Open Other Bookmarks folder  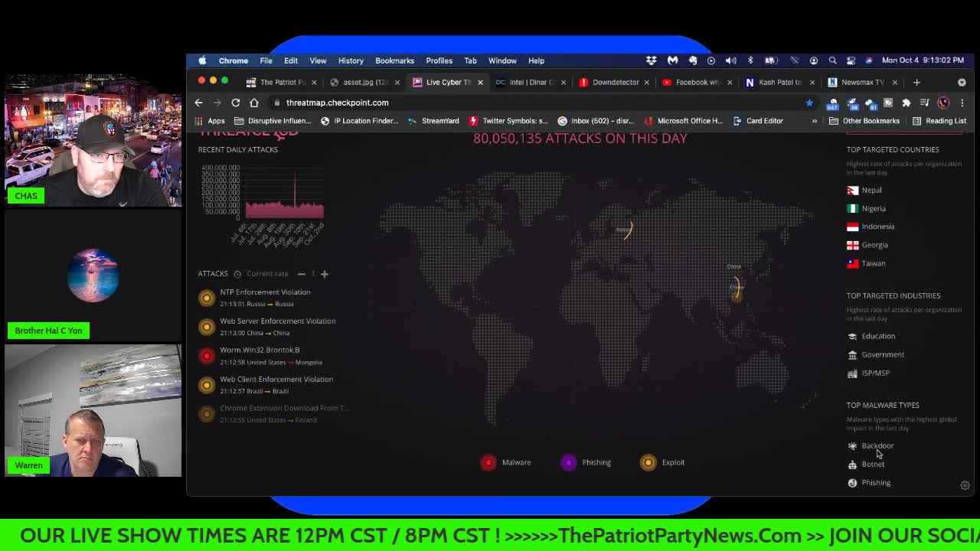point(864,121)
